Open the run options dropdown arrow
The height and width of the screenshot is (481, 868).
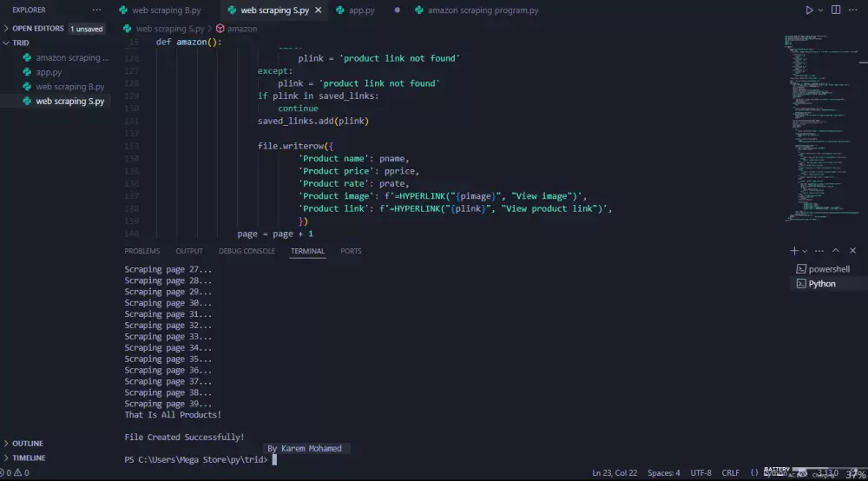point(820,10)
